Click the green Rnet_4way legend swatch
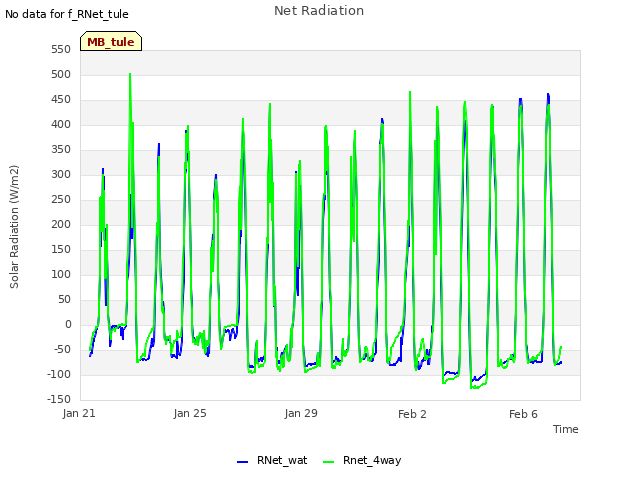The width and height of the screenshot is (640, 480). [329, 462]
